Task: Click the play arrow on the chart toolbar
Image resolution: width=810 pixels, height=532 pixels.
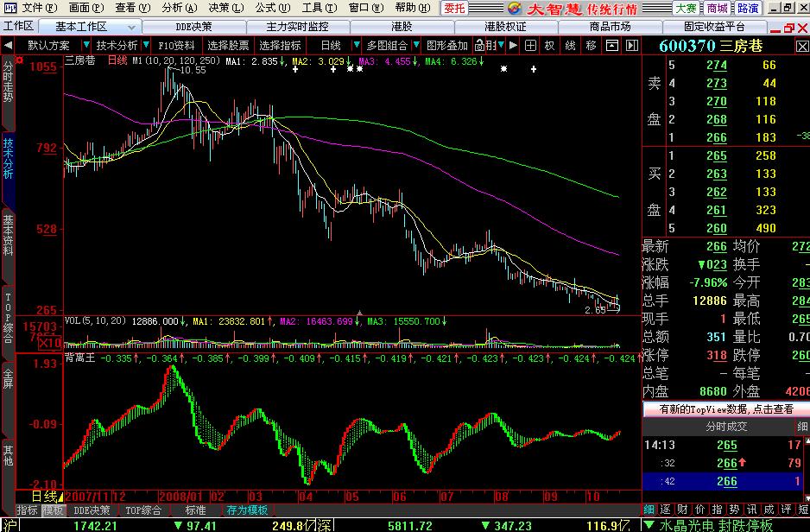Action: 513,46
